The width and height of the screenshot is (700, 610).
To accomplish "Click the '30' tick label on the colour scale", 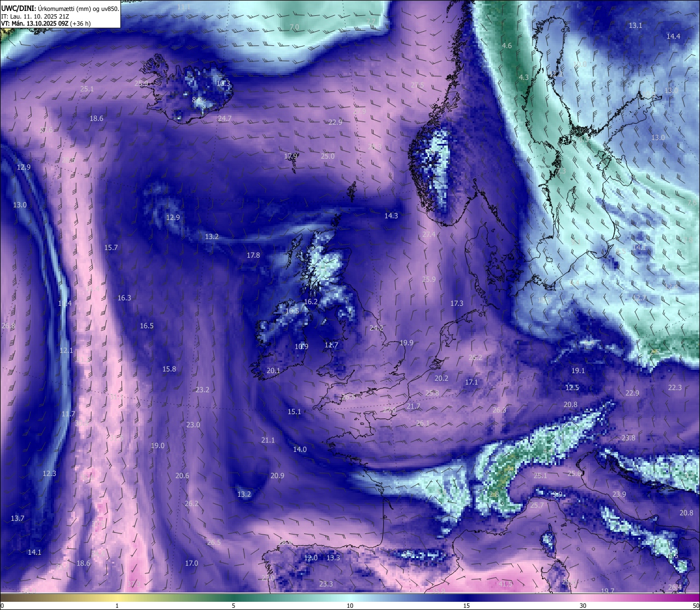I will point(583,606).
